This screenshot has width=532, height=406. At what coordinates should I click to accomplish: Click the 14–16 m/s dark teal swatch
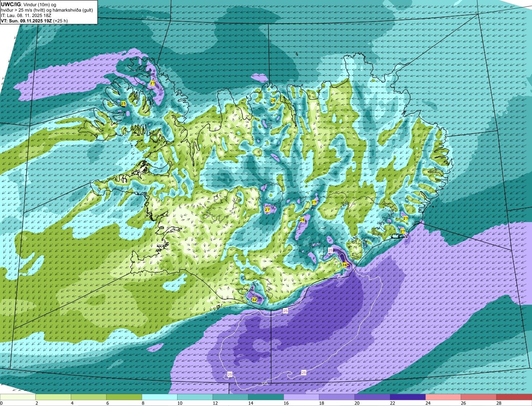pos(266,397)
